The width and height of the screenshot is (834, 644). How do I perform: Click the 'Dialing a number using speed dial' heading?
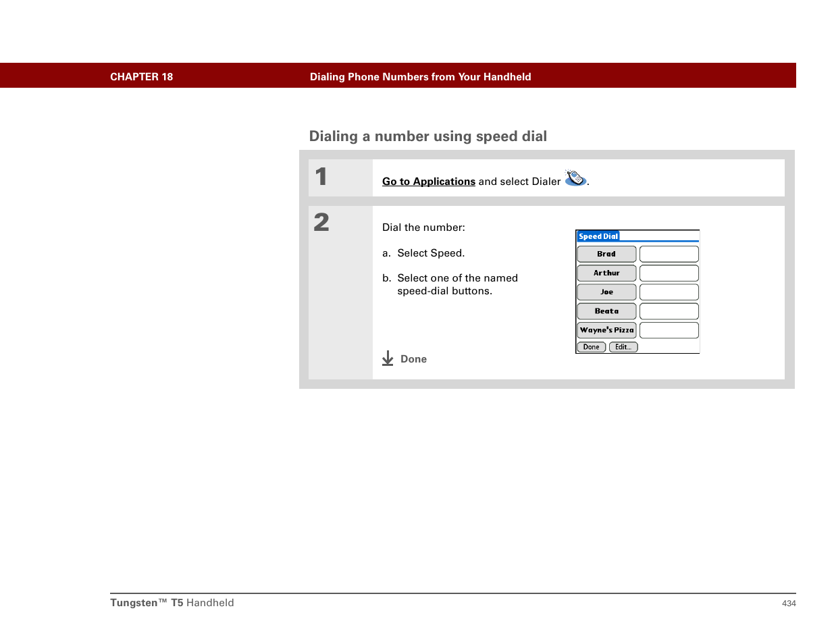click(x=428, y=136)
